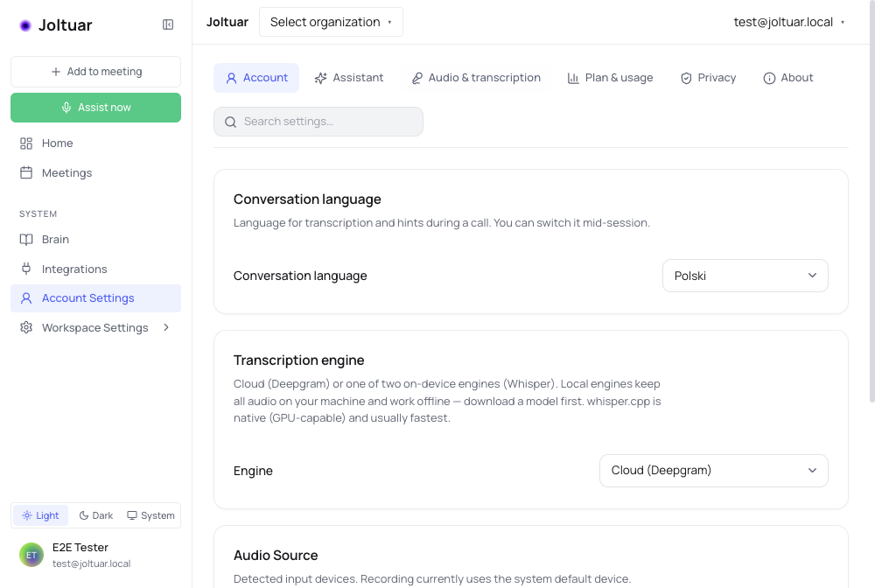
Task: Open the test@joltuar.local user menu
Action: [789, 23]
